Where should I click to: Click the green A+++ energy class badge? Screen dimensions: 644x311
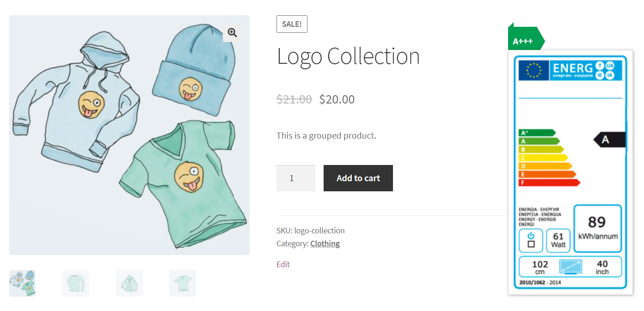tap(525, 41)
